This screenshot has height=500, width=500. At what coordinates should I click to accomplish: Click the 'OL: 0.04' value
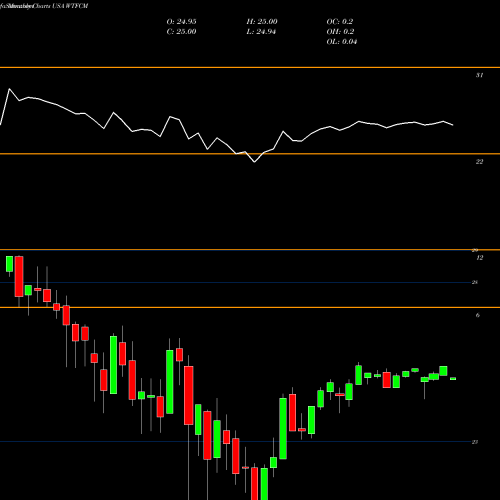click(x=342, y=42)
